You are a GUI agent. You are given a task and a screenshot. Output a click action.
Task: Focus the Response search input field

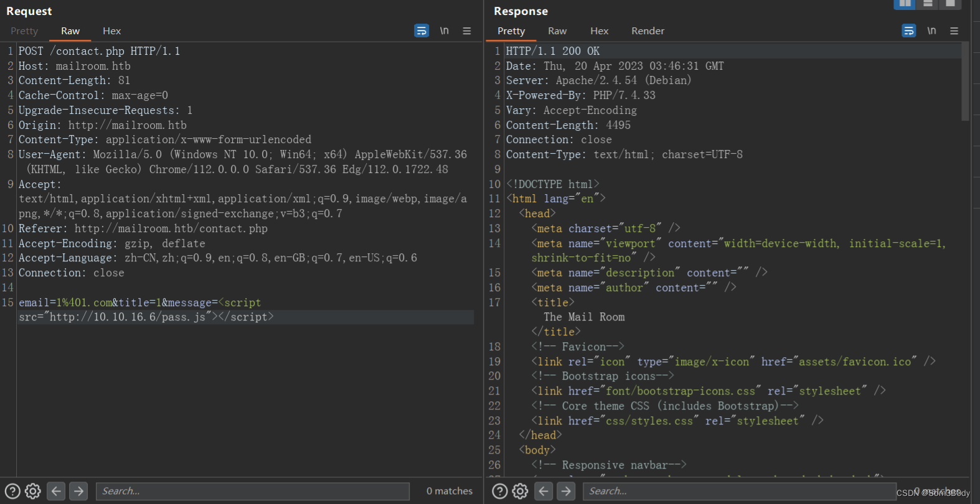pyautogui.click(x=740, y=491)
